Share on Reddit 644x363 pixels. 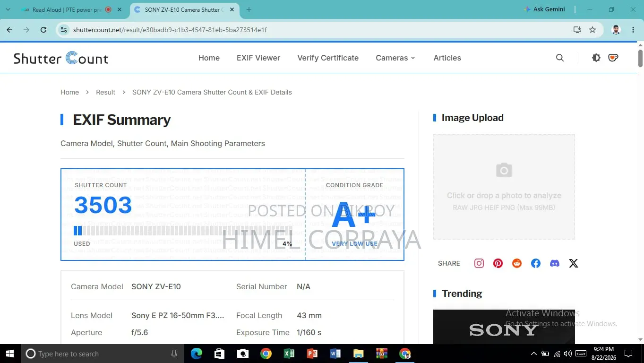tap(517, 263)
